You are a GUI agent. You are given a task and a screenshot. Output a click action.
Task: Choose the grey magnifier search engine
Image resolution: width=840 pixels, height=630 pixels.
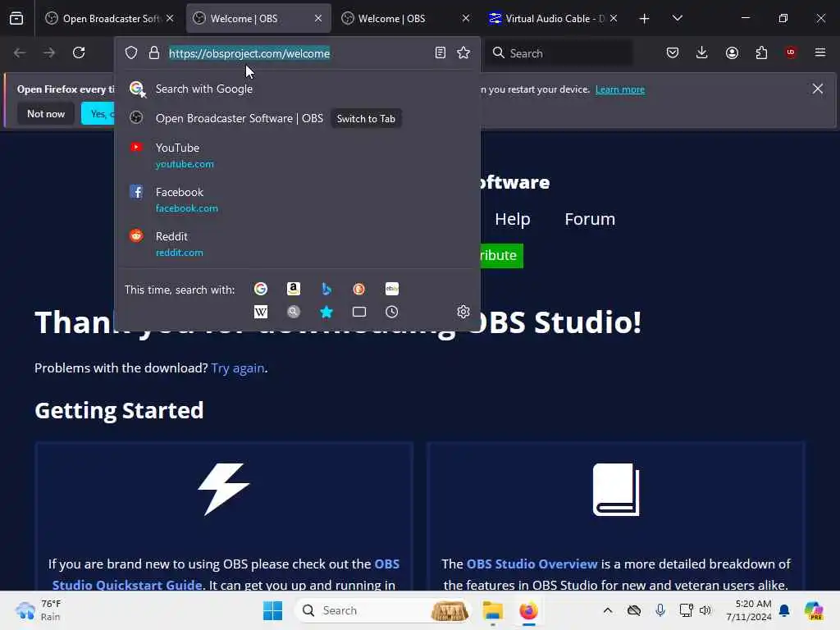[x=294, y=312]
